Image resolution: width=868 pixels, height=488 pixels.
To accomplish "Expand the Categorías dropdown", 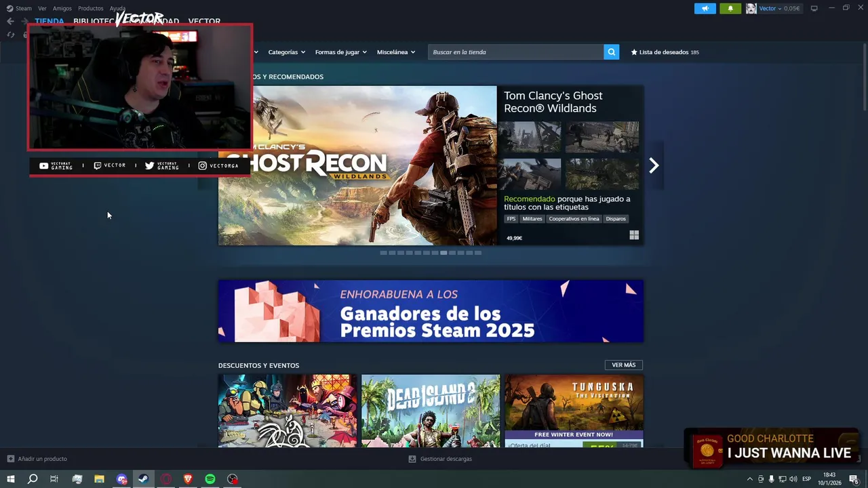I will coord(286,52).
